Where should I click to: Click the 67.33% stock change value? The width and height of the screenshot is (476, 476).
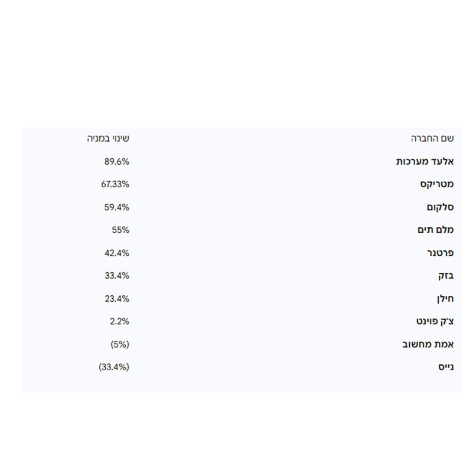point(115,184)
